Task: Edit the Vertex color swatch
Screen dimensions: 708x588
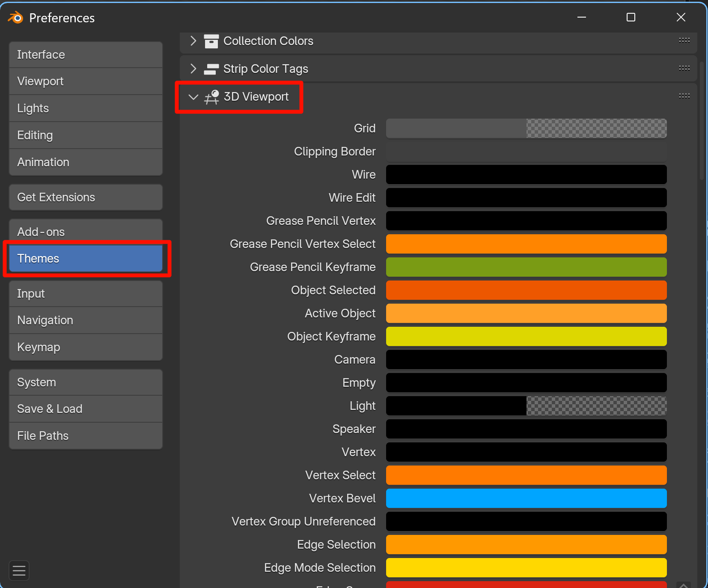Action: click(x=526, y=452)
